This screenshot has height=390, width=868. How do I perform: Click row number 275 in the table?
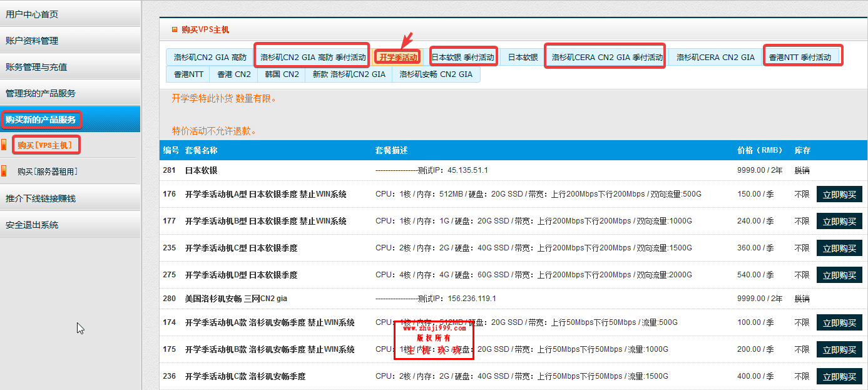[170, 275]
